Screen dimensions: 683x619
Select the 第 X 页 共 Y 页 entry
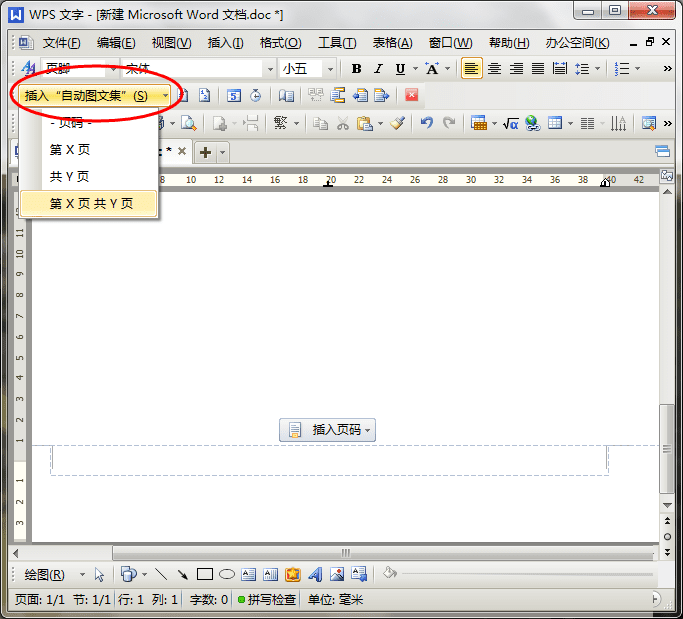pyautogui.click(x=88, y=203)
